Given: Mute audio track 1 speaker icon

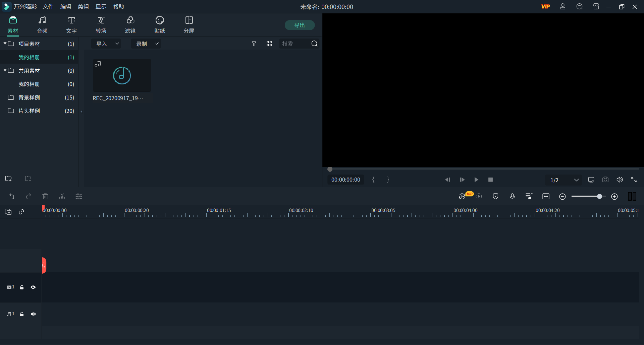Looking at the screenshot, I should point(33,314).
